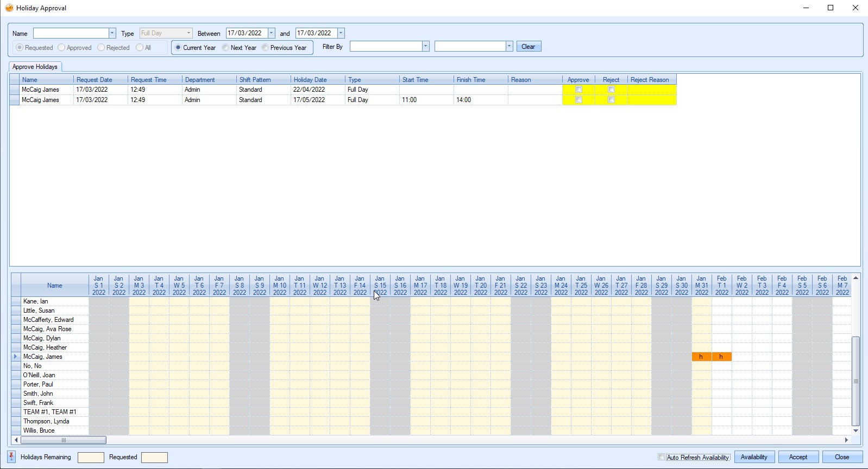This screenshot has width=868, height=469.
Task: Click the Holidays Remaining value field
Action: (x=91, y=458)
